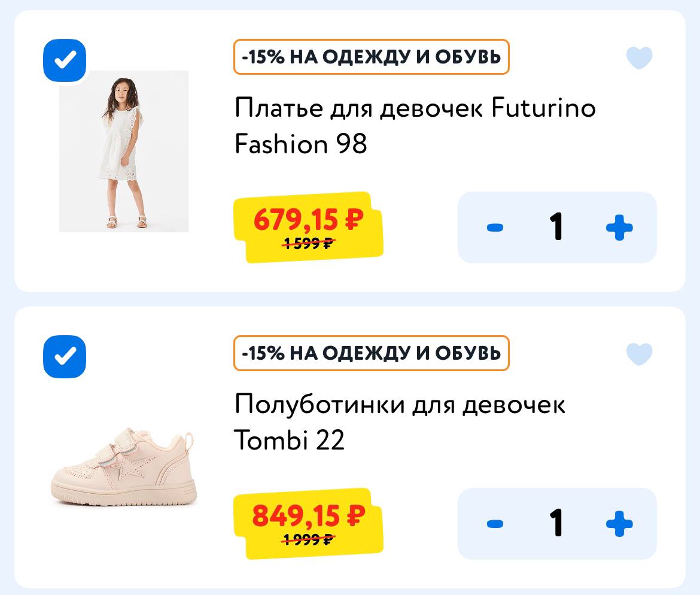Viewport: 700px width, 595px height.
Task: Click the 849,15 ₽ price tag
Action: [308, 515]
